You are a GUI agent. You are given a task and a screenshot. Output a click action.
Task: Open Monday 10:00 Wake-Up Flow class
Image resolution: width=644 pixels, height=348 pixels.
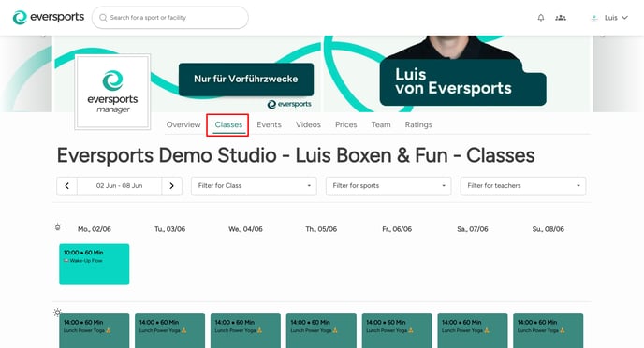pyautogui.click(x=94, y=265)
